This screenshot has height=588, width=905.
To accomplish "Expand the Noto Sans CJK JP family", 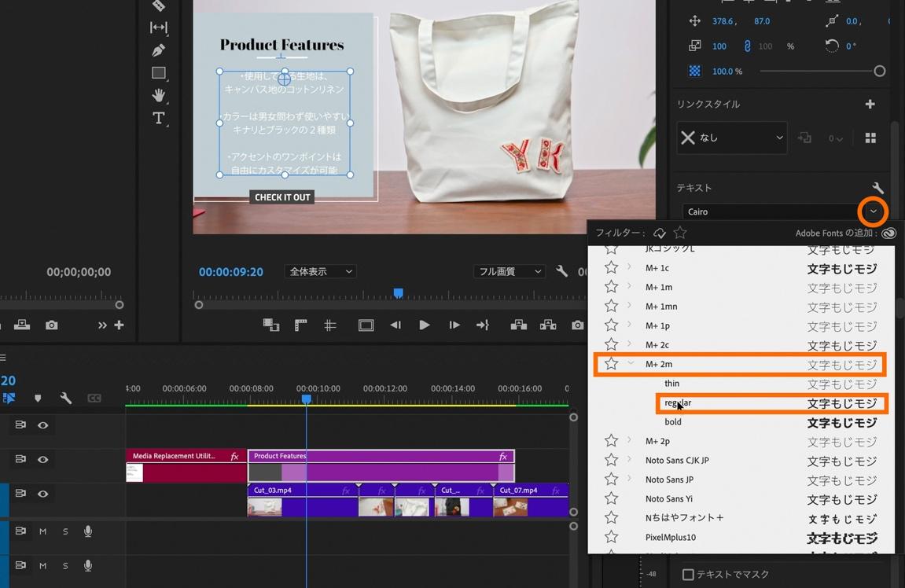I will 629,460.
